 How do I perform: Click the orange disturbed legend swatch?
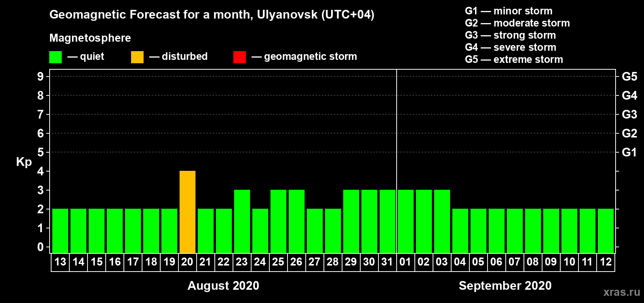pyautogui.click(x=137, y=57)
